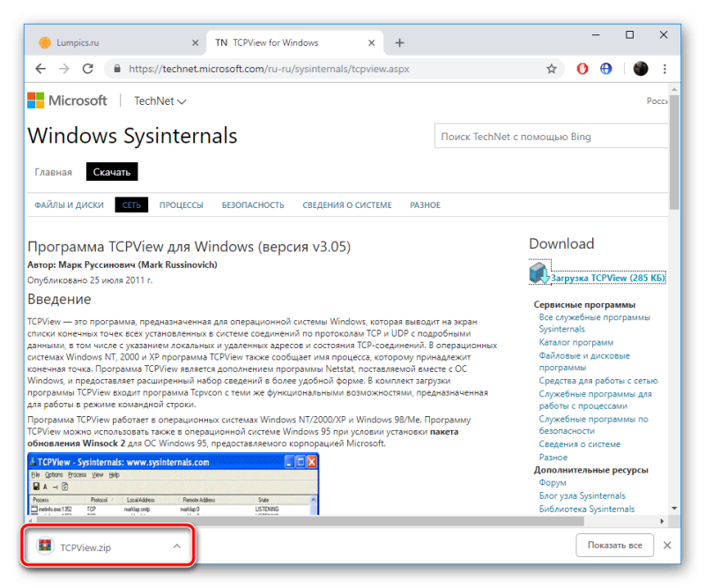Open the Блог узла Sysinternals link
This screenshot has height=588, width=705.
coord(583,495)
